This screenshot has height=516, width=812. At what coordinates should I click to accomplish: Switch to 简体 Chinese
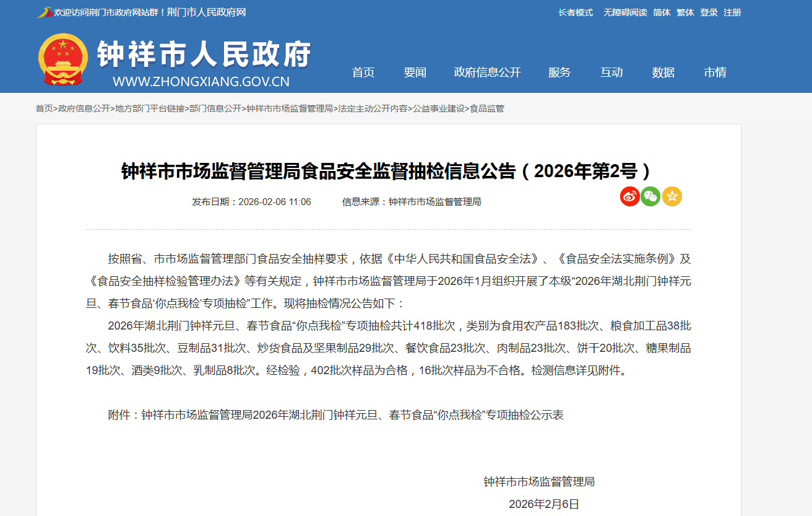pos(662,12)
